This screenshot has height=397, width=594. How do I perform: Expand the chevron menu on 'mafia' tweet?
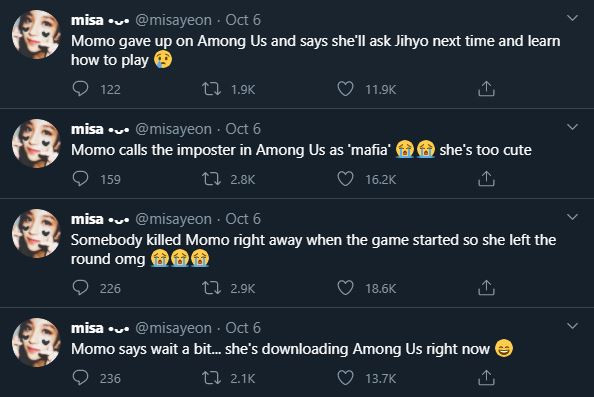coord(572,127)
